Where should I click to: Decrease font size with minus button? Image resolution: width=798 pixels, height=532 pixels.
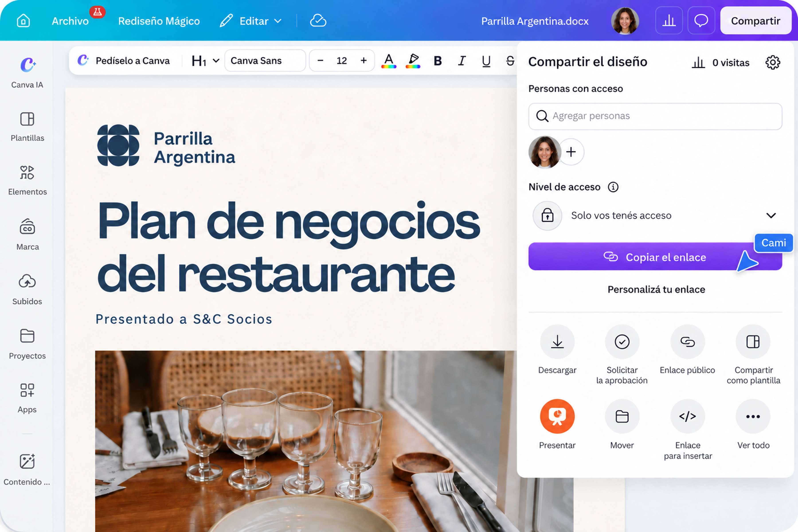click(x=320, y=60)
